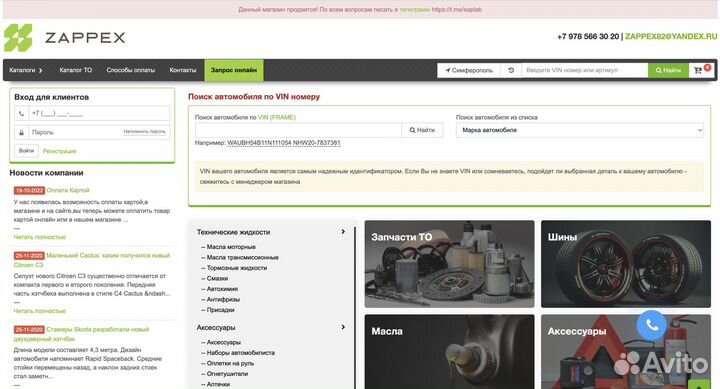Click example VIN WAUBH54B11N111054

tap(259, 143)
